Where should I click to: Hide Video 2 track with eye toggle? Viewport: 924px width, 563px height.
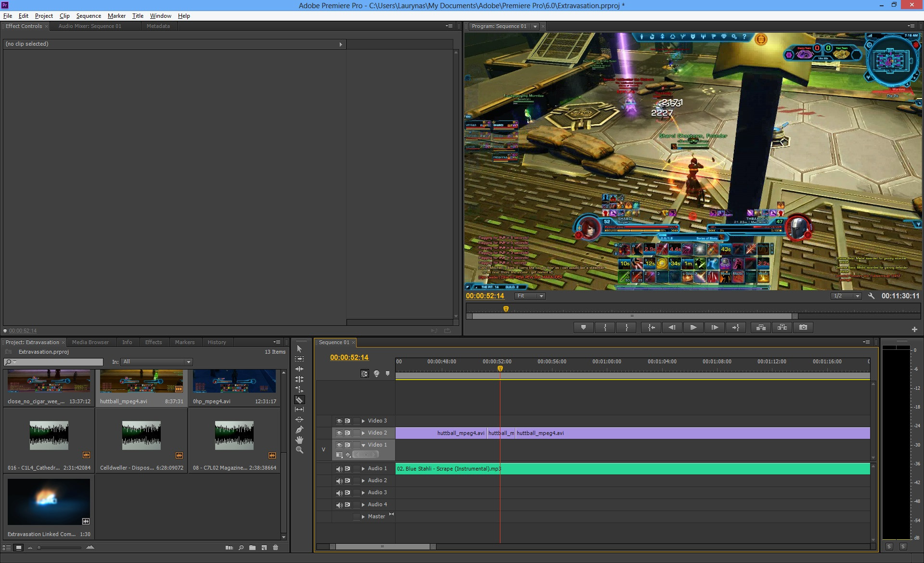[x=339, y=433]
